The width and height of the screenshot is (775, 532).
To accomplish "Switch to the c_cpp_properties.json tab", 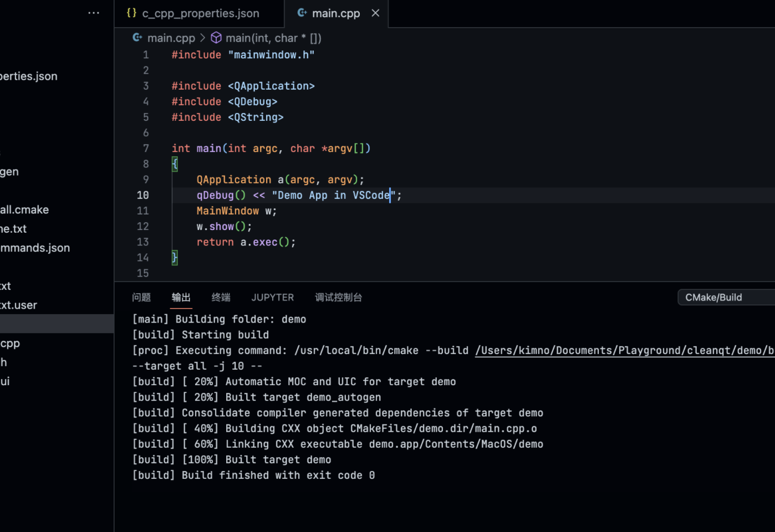I will (x=201, y=13).
